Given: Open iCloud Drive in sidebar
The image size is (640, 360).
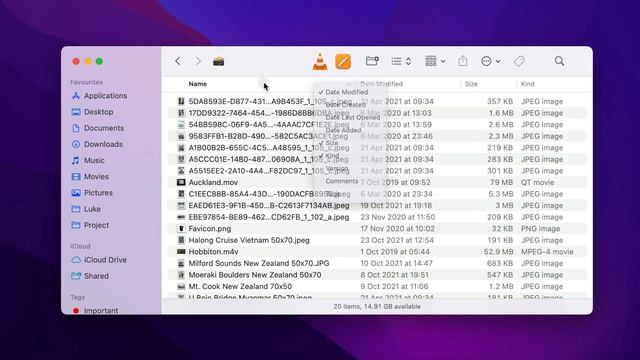Looking at the screenshot, I should (x=99, y=260).
